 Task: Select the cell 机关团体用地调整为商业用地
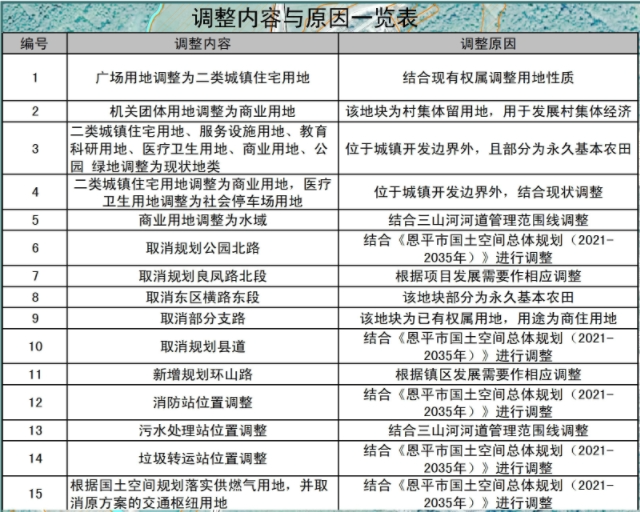pos(202,111)
